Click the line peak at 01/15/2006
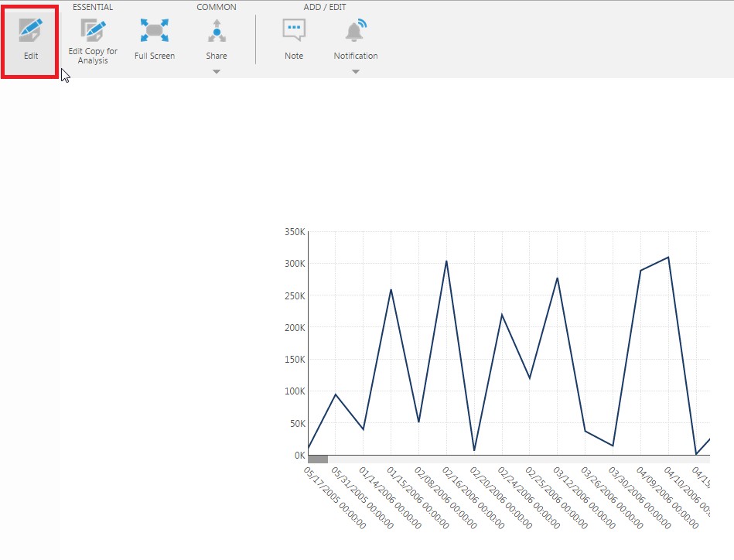The image size is (734, 560). click(x=391, y=289)
